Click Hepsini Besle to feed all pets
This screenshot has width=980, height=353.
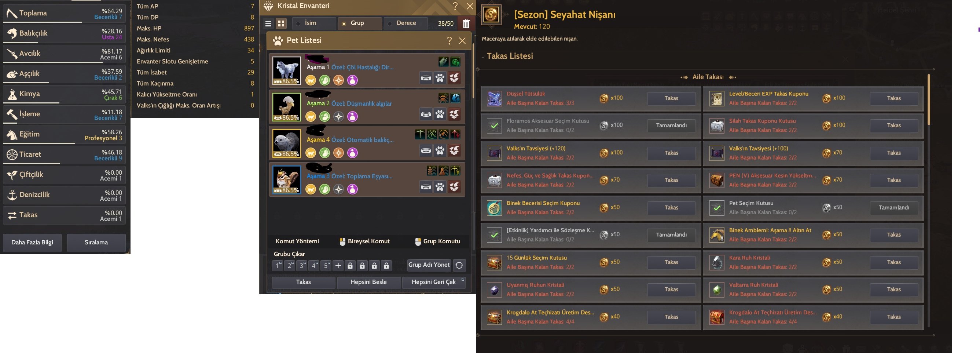[x=368, y=282]
